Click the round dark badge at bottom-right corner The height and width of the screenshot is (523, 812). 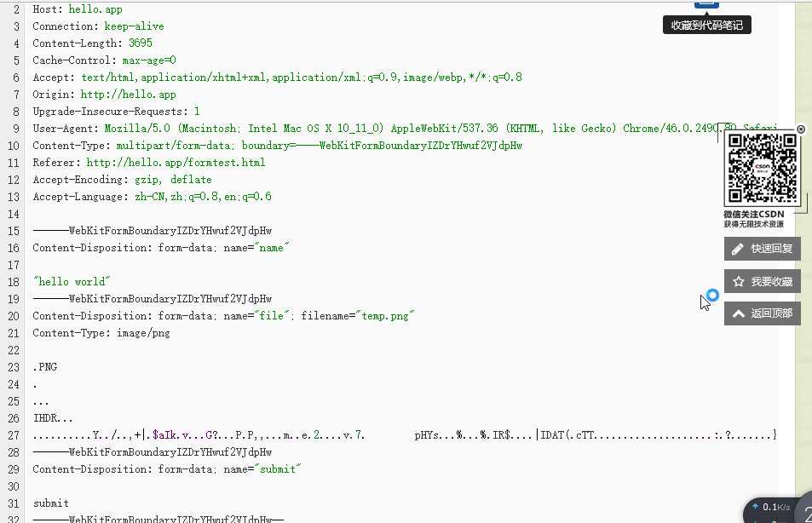coord(804,509)
